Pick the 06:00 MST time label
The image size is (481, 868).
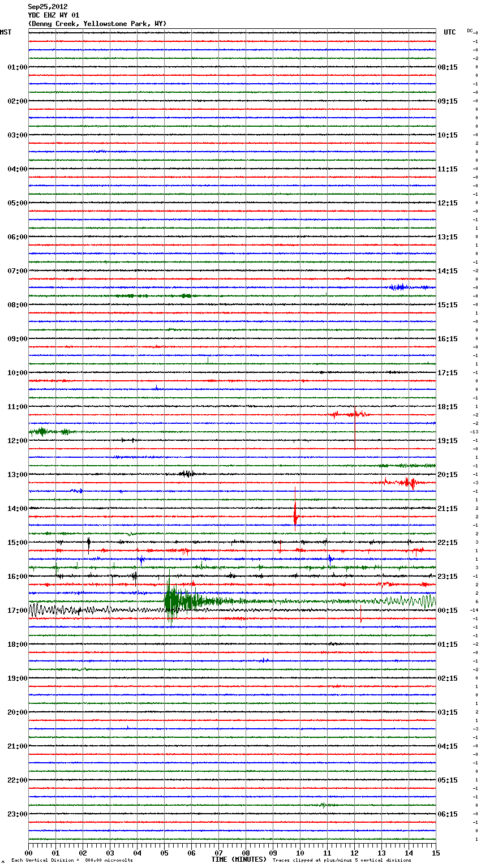click(18, 237)
